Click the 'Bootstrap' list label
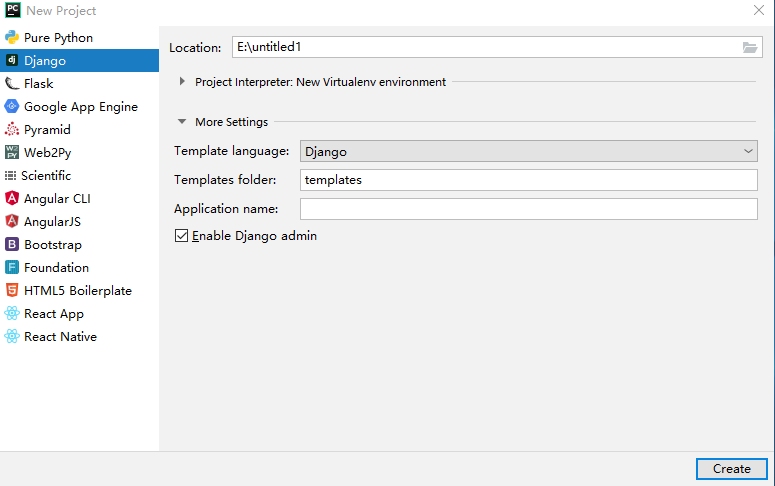Screen dimensions: 775x486 coord(53,245)
